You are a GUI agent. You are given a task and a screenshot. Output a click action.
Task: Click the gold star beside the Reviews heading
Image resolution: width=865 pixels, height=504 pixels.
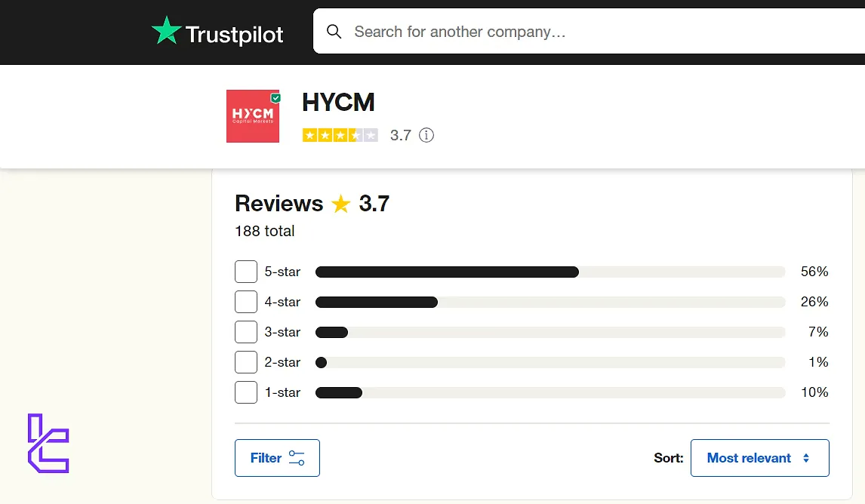(340, 203)
